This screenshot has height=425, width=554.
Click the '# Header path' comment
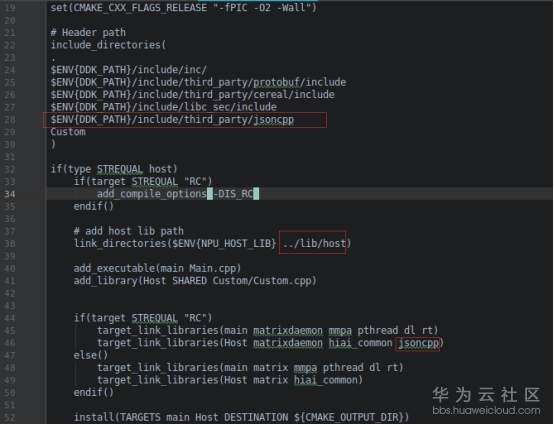click(88, 33)
